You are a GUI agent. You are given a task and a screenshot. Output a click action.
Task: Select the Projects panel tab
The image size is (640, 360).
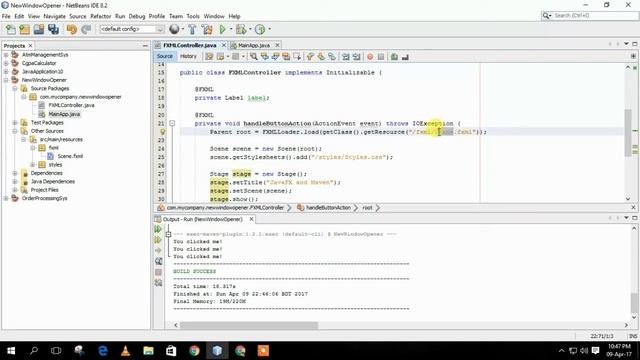14,46
